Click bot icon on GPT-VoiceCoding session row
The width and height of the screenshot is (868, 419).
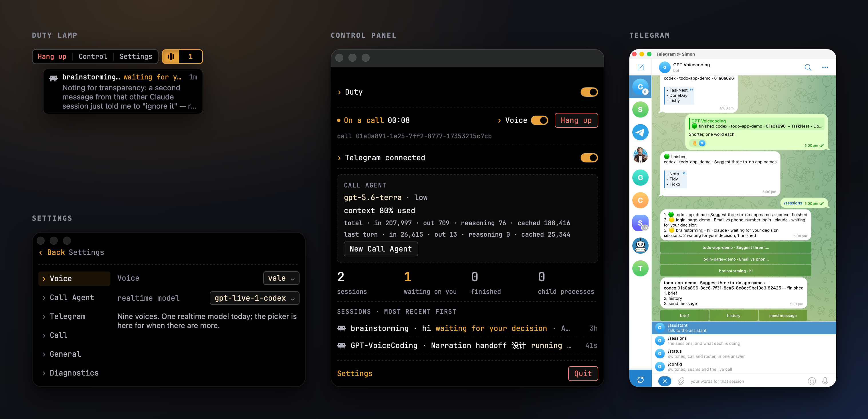point(342,345)
